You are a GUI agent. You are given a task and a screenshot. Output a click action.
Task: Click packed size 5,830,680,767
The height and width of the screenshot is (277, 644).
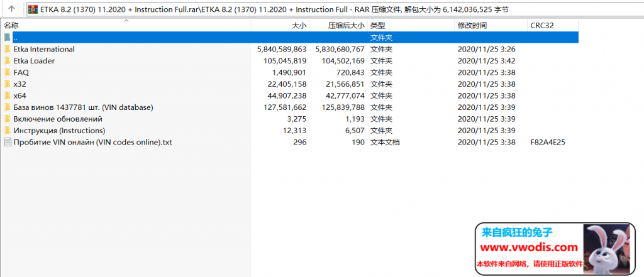340,49
